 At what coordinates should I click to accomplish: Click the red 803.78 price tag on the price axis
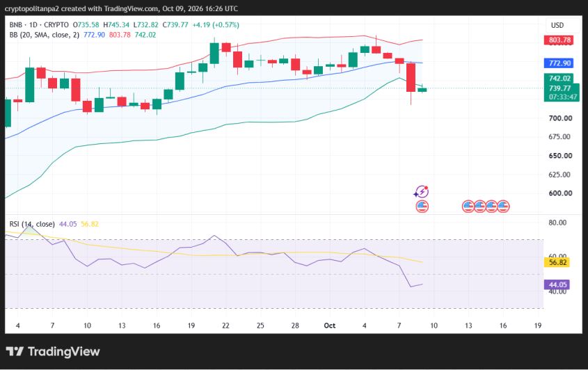click(559, 40)
